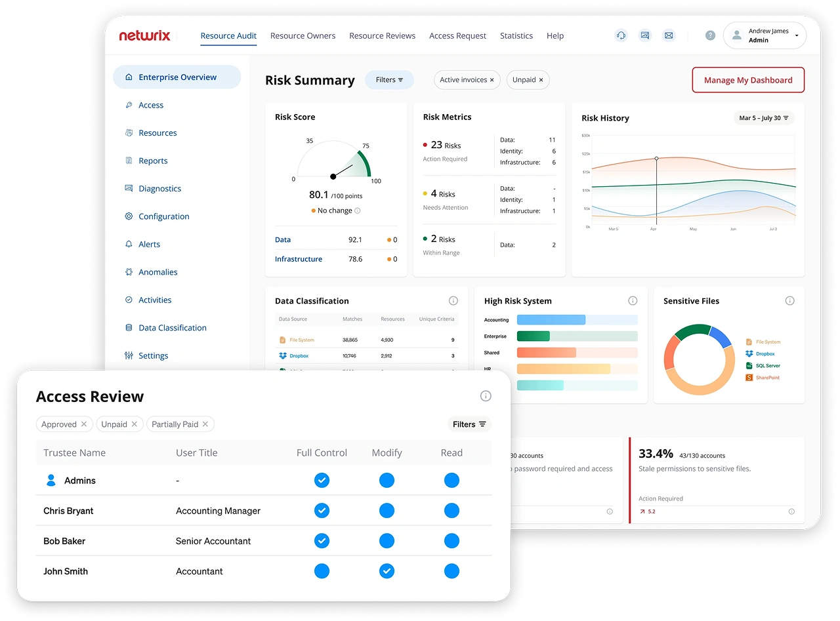The width and height of the screenshot is (840, 621).
Task: Click the Diagnostics icon in sidebar
Action: pos(129,188)
